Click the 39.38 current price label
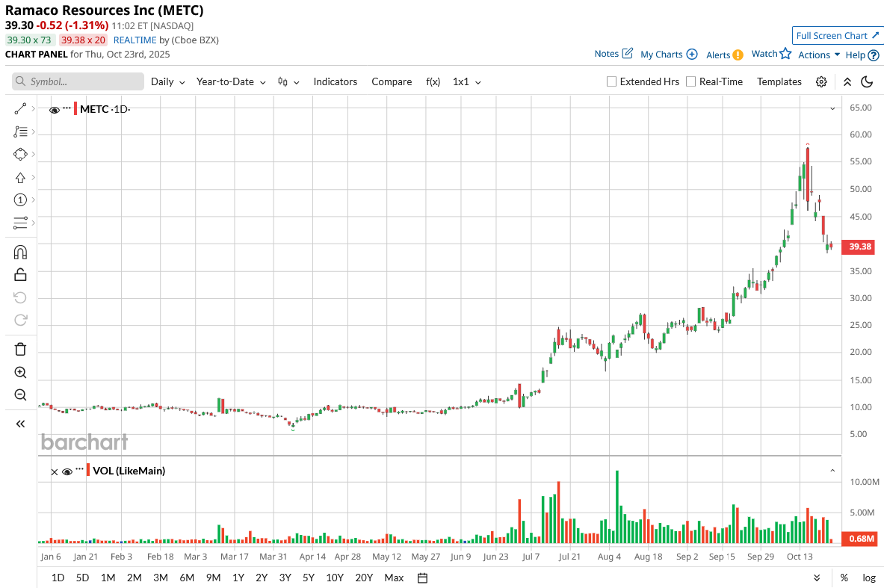The width and height of the screenshot is (884, 588). [859, 247]
